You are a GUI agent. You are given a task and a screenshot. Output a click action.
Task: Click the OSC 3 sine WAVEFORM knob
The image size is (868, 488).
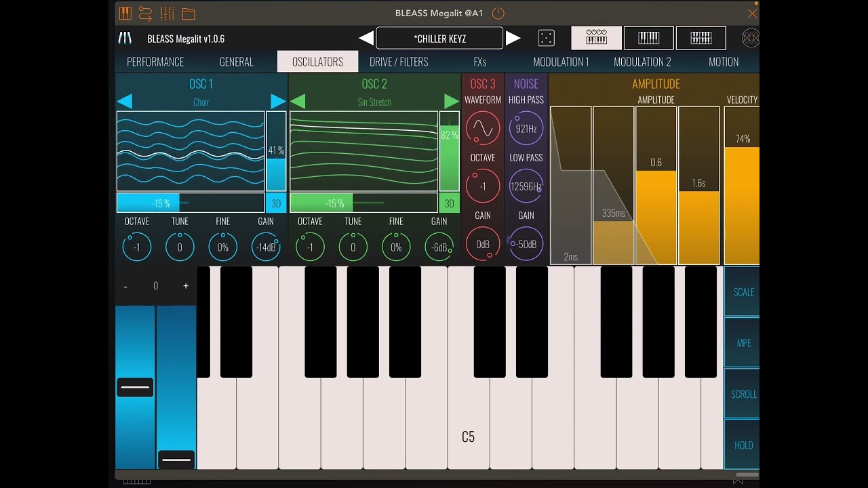(x=483, y=128)
